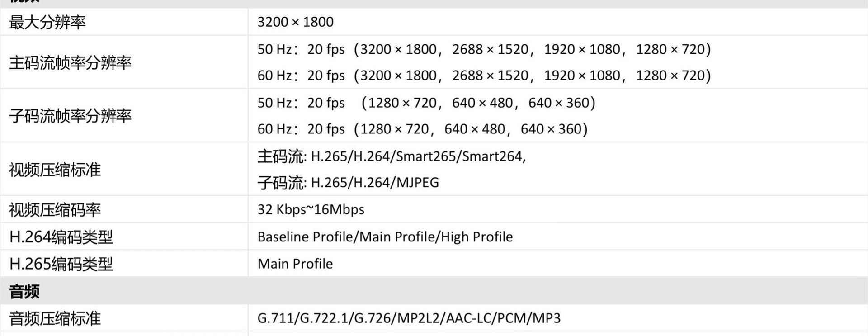
Task: Click the H.265编码类型 row label
Action: [61, 264]
